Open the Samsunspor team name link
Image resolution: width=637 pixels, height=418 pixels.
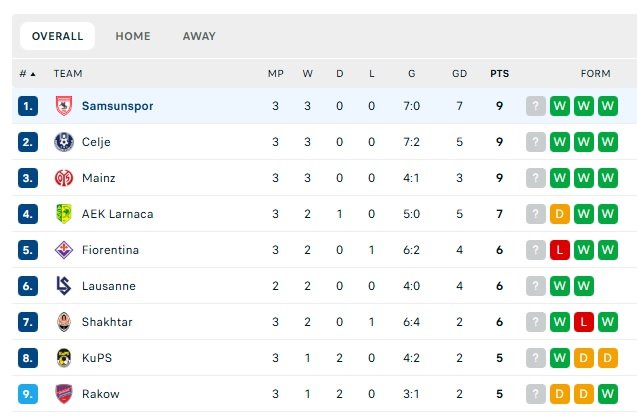(x=118, y=106)
